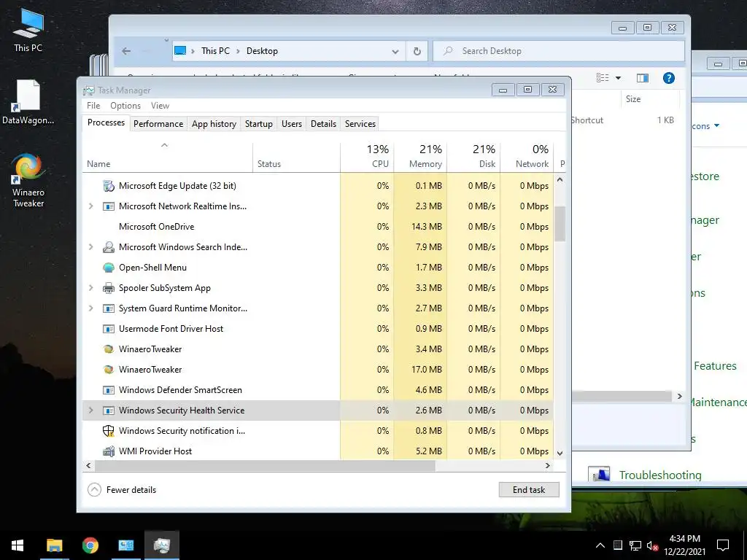The height and width of the screenshot is (560, 747).
Task: Click the Task Manager taskbar button
Action: point(161,545)
